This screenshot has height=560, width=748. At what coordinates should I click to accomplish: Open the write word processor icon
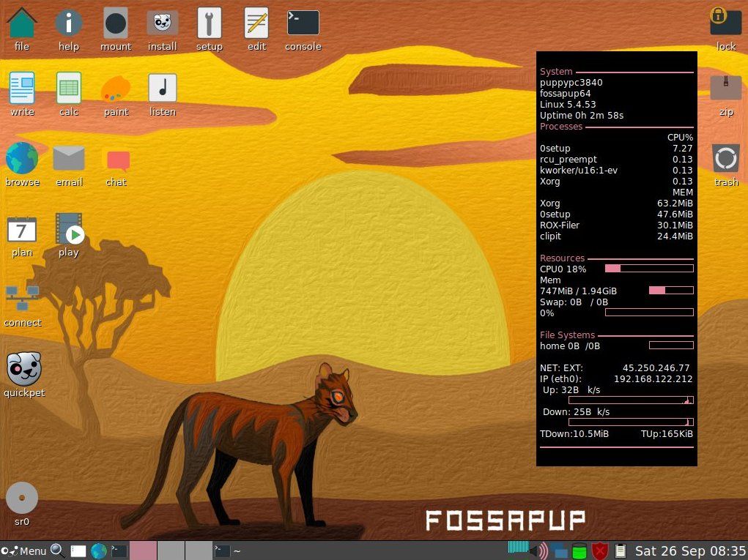point(22,88)
